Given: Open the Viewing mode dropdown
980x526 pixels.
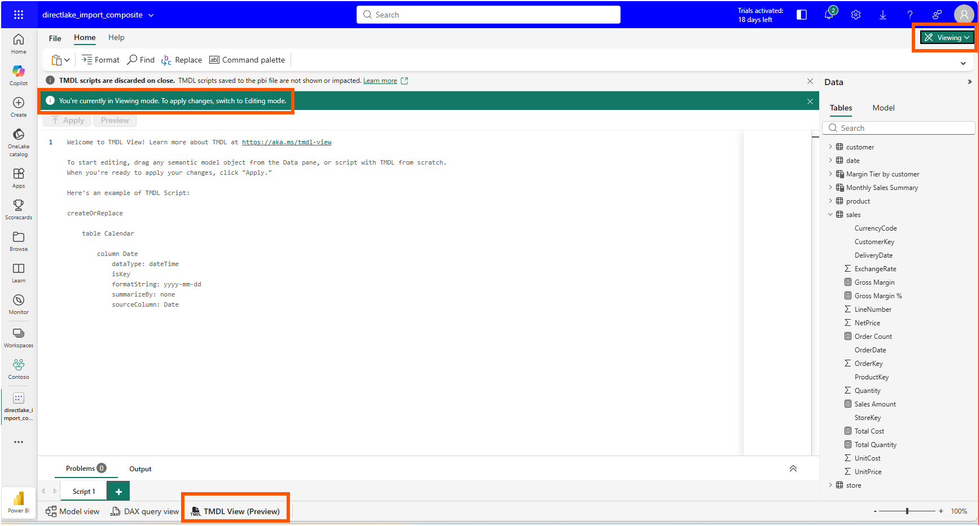Looking at the screenshot, I should (x=947, y=37).
